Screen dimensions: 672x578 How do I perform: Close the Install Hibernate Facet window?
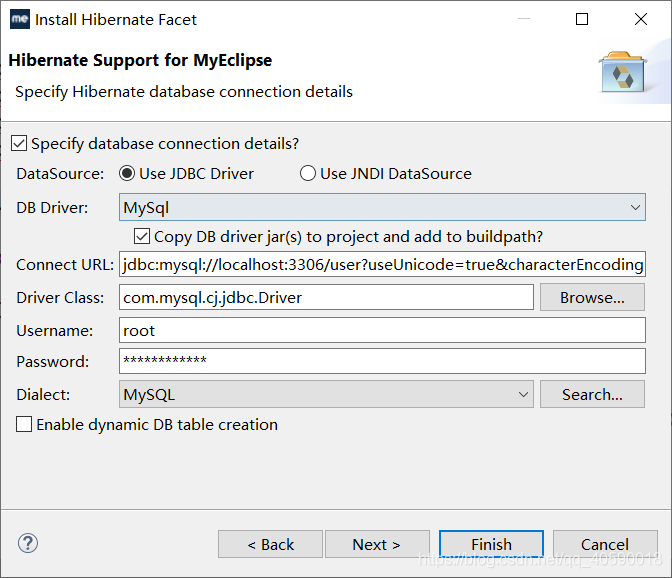641,19
